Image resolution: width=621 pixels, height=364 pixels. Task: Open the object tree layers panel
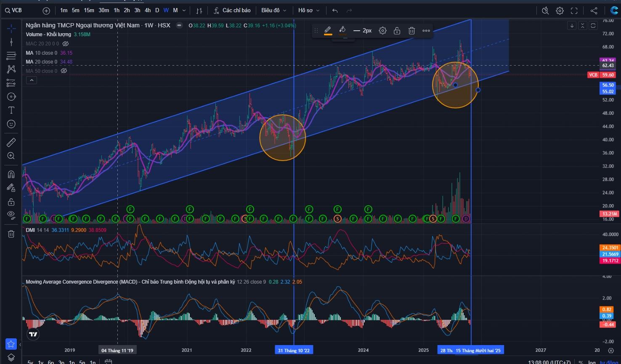click(11, 357)
